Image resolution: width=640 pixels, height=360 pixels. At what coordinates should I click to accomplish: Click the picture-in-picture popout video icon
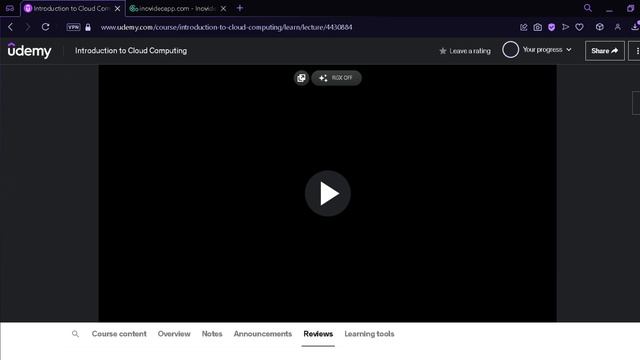pos(301,78)
